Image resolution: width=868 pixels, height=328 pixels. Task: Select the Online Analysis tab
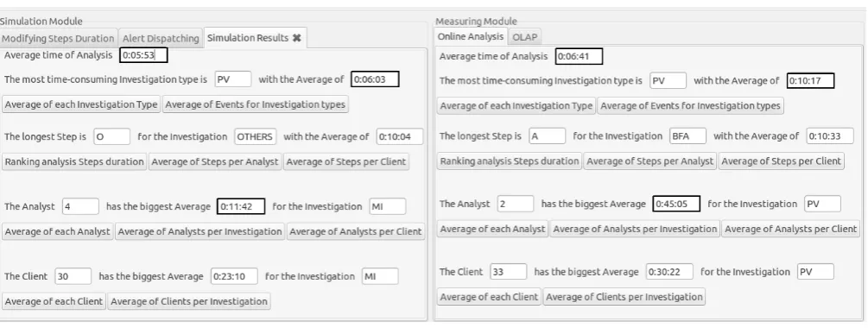[x=471, y=36]
